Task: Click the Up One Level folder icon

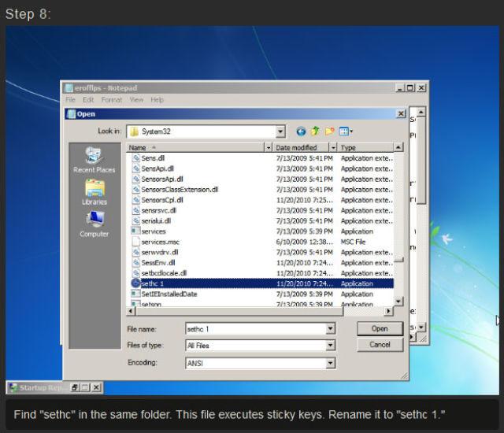Action: coord(315,131)
